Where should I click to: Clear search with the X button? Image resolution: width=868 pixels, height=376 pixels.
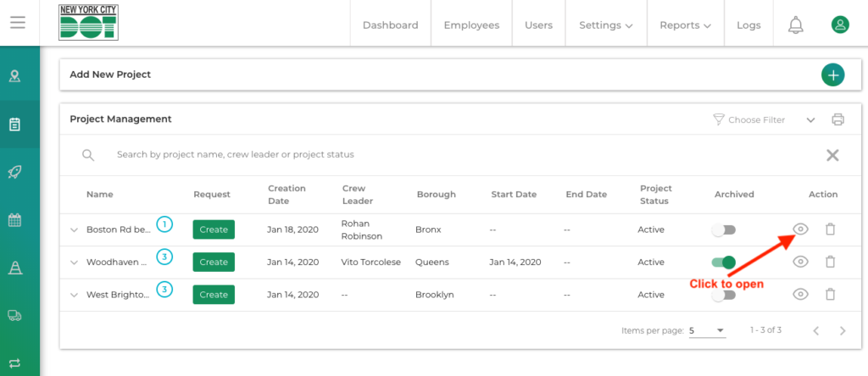click(832, 155)
